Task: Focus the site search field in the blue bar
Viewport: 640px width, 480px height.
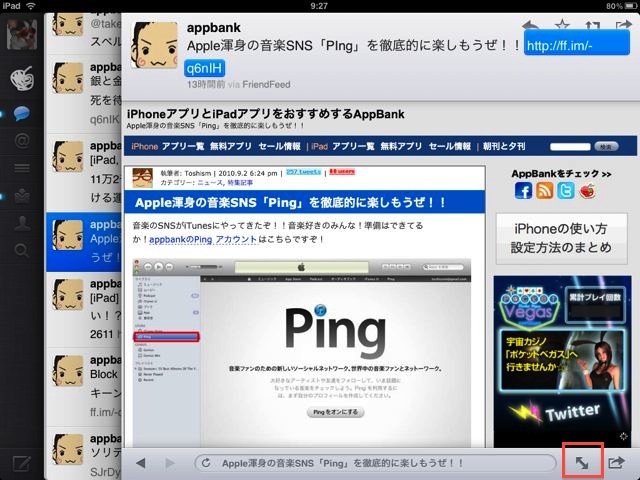Action: click(570, 147)
